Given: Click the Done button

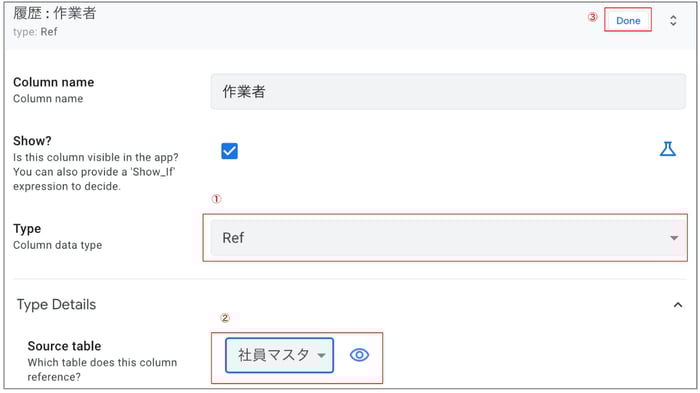Looking at the screenshot, I should pyautogui.click(x=628, y=20).
